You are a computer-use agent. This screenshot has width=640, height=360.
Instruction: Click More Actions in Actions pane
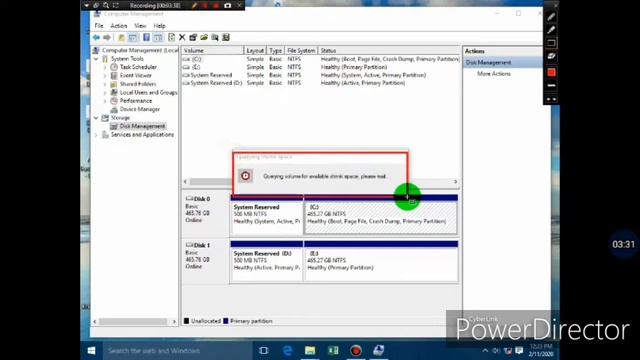click(493, 74)
